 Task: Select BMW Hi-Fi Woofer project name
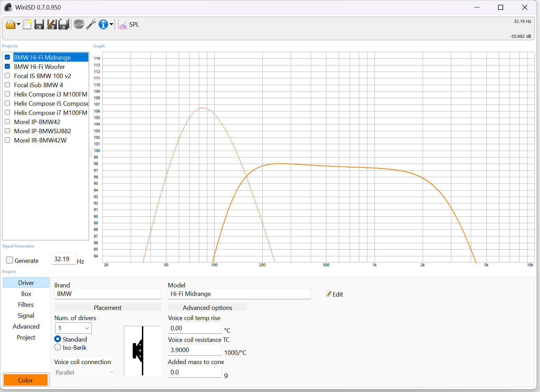pos(39,66)
